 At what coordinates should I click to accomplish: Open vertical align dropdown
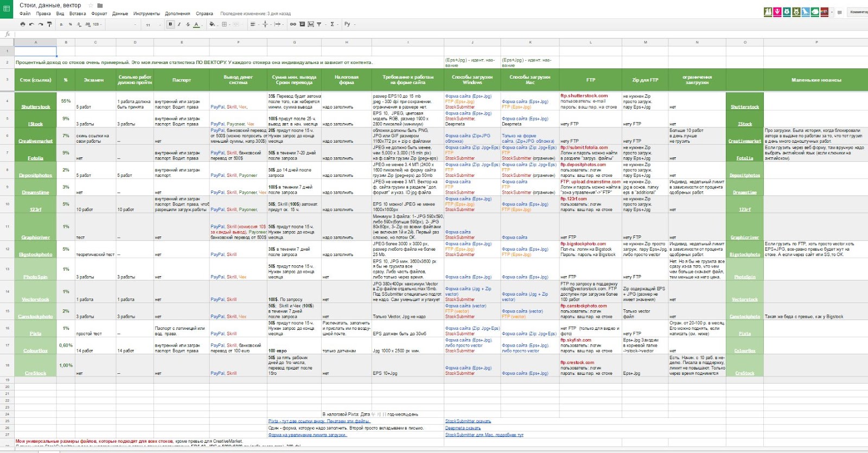(x=266, y=24)
